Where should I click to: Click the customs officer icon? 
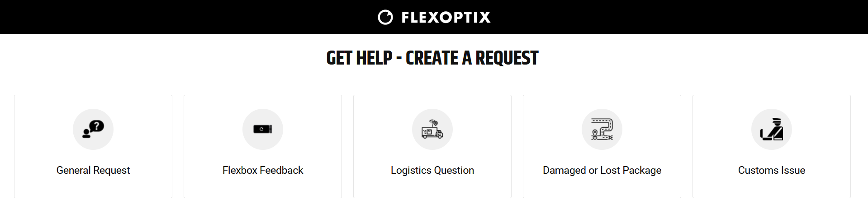click(772, 129)
